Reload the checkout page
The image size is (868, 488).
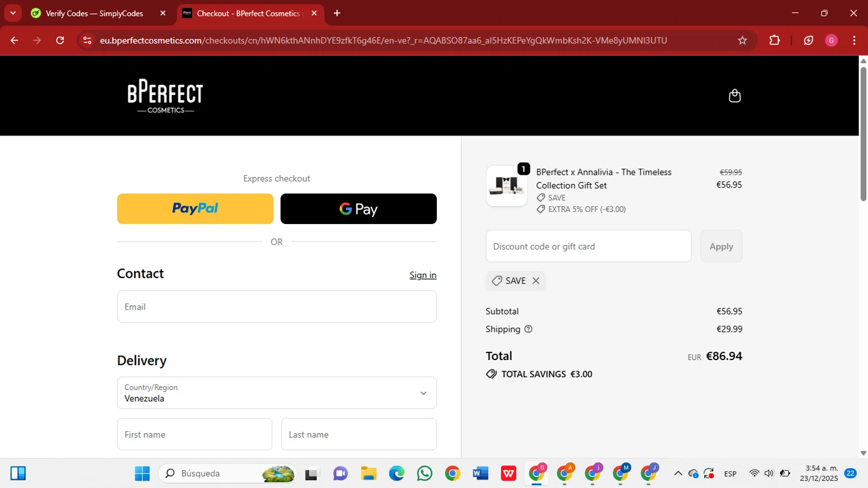(x=60, y=40)
